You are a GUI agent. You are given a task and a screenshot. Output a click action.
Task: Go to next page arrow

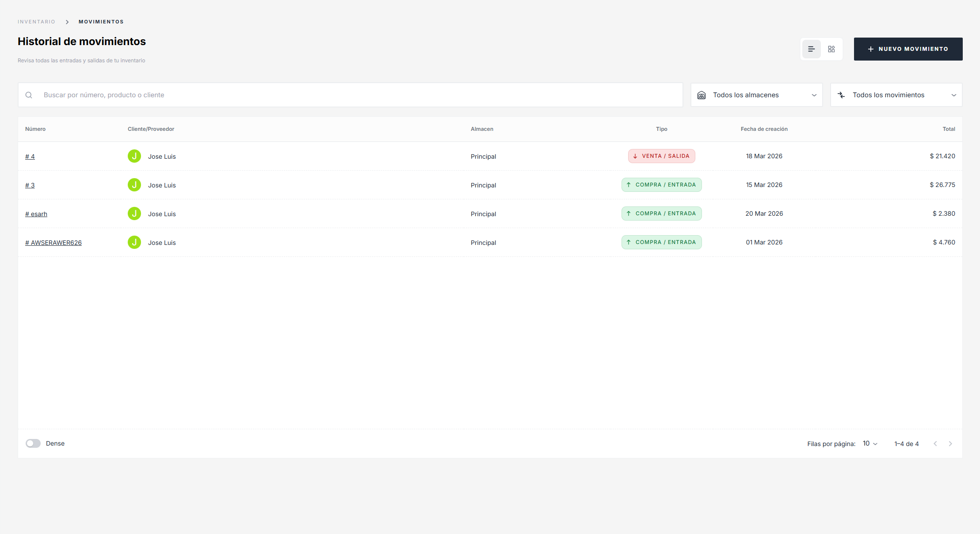point(950,444)
